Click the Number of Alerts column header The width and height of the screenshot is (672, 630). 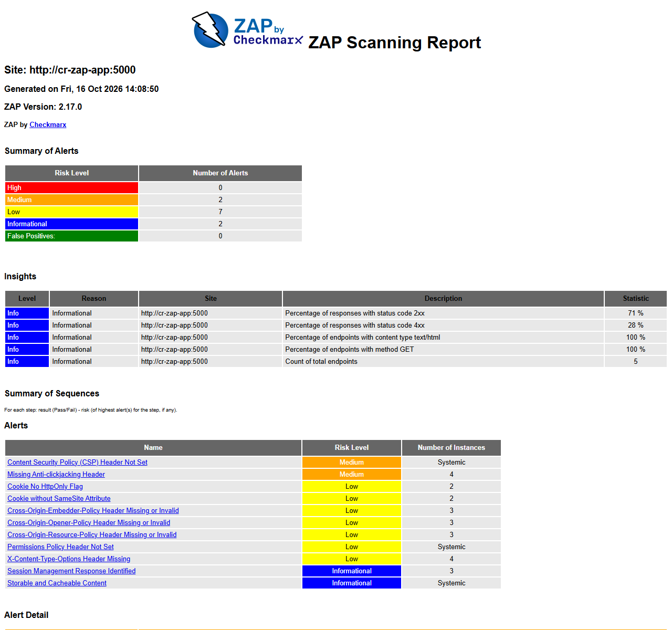tap(220, 173)
